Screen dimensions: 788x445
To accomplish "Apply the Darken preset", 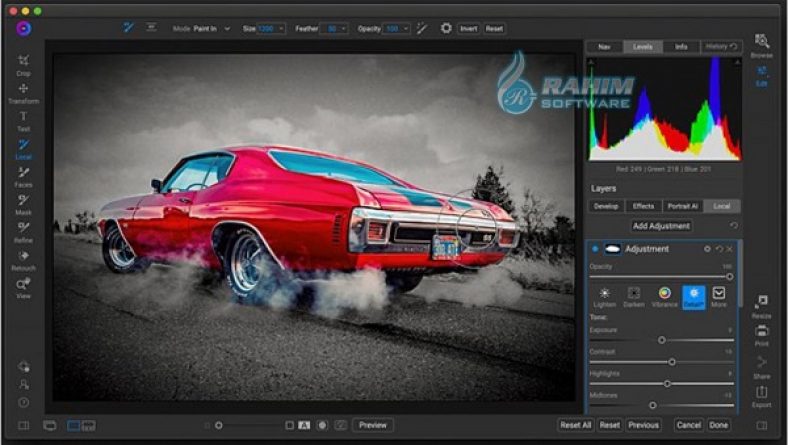I will (634, 297).
